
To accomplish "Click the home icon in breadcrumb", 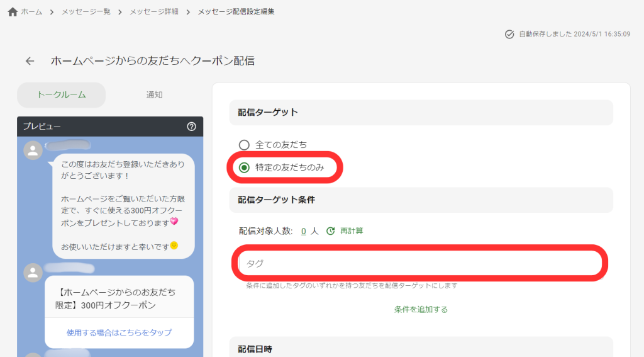I will tap(13, 12).
